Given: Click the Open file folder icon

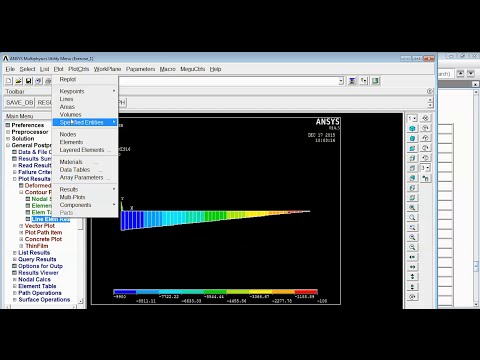Looking at the screenshot, I should 19,81.
